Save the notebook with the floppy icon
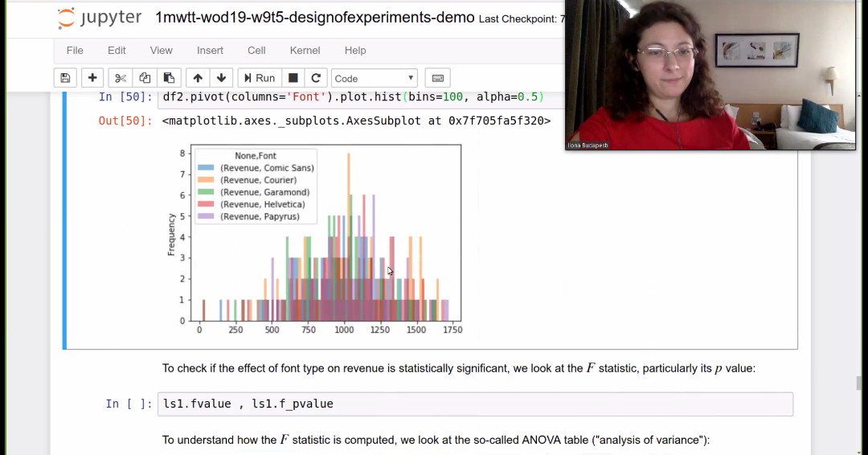868x455 pixels. point(65,78)
